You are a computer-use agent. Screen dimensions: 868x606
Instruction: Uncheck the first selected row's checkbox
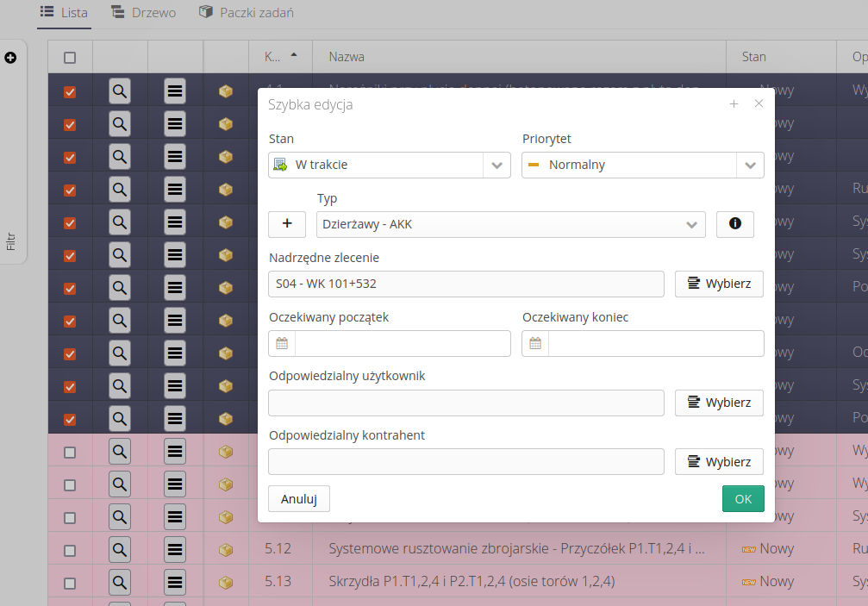(69, 90)
